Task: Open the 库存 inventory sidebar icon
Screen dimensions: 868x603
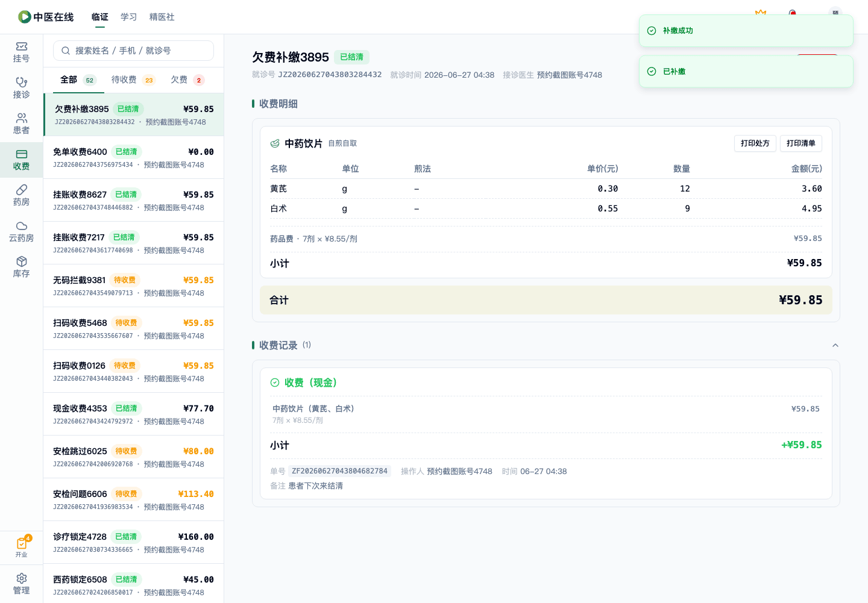Action: (21, 267)
